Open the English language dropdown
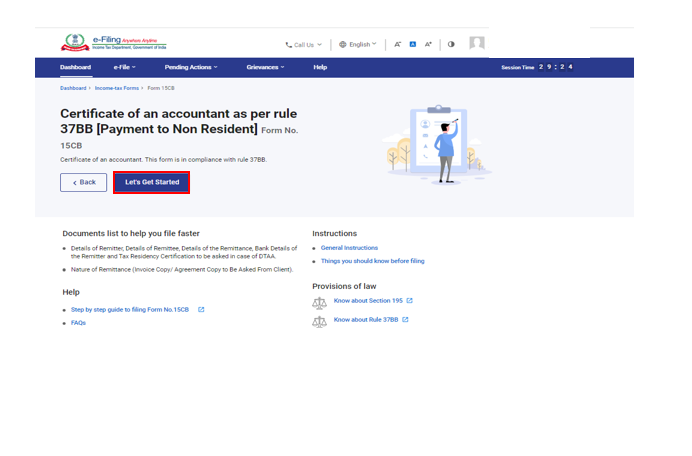The height and width of the screenshot is (456, 692). tap(357, 45)
